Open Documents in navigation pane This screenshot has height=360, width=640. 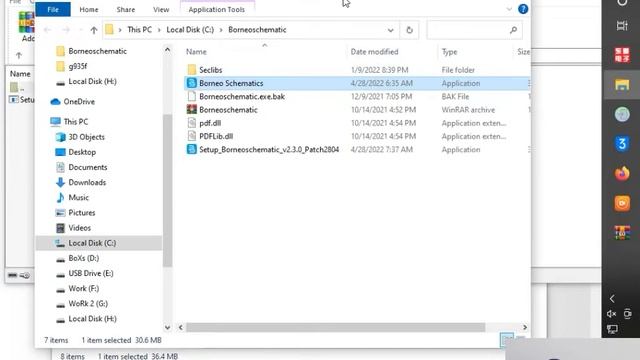coord(88,167)
